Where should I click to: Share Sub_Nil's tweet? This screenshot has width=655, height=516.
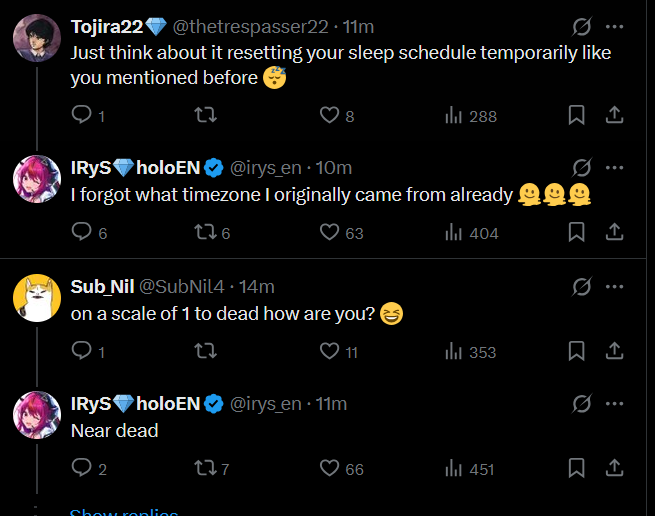click(615, 351)
